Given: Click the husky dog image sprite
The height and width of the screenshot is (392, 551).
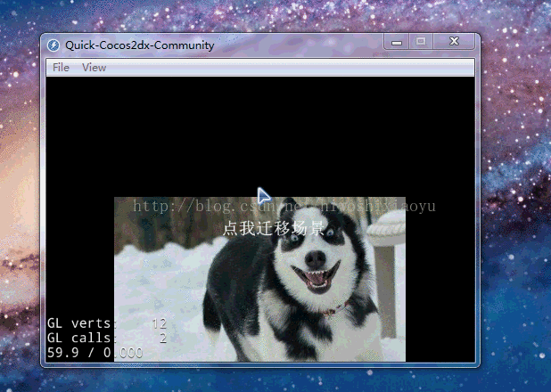Looking at the screenshot, I should [x=259, y=279].
